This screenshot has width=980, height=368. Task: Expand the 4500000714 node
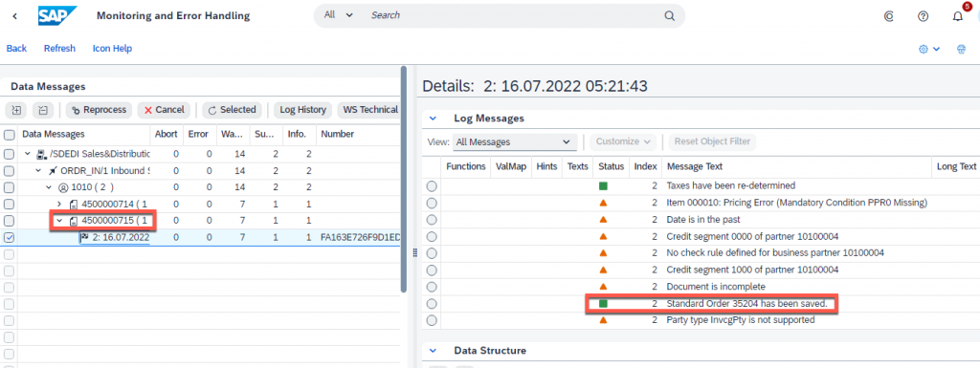point(59,204)
